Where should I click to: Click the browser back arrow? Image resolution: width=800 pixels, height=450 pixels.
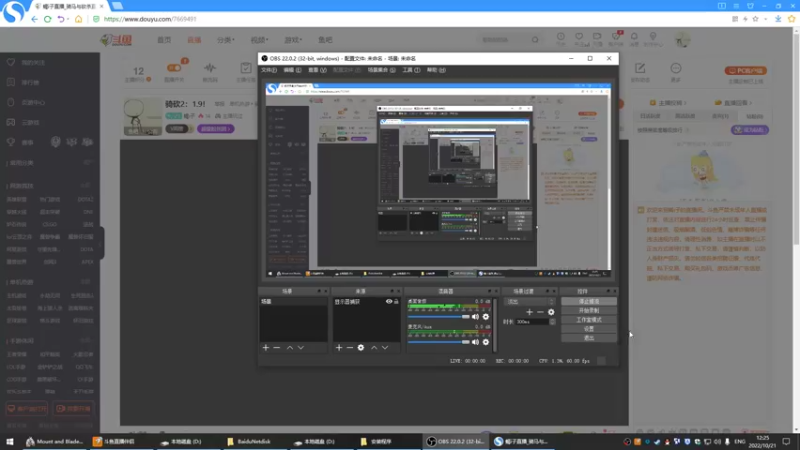(34, 19)
